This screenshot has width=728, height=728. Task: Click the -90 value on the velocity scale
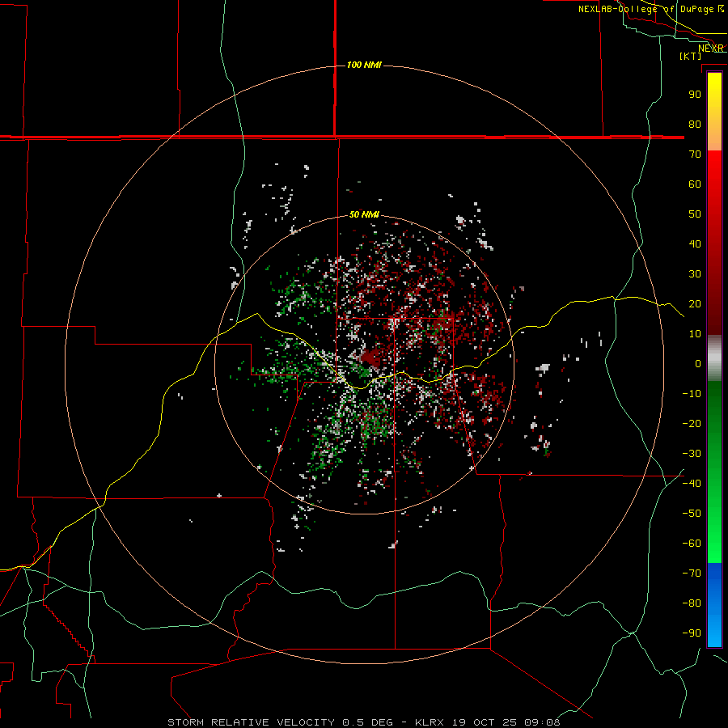coord(692,633)
